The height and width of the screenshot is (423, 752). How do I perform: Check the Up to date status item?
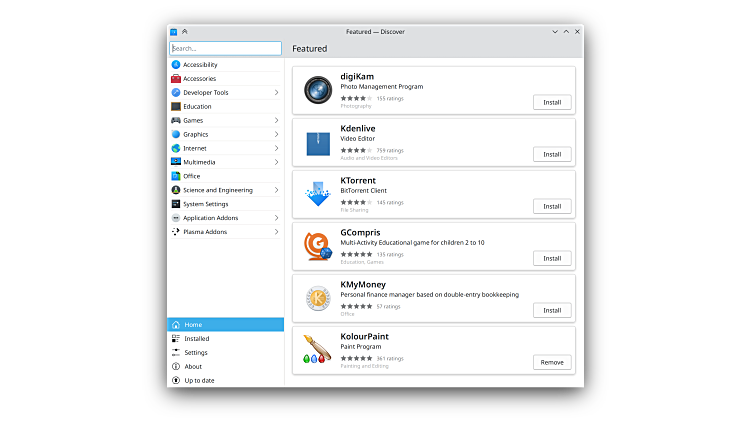coord(199,381)
